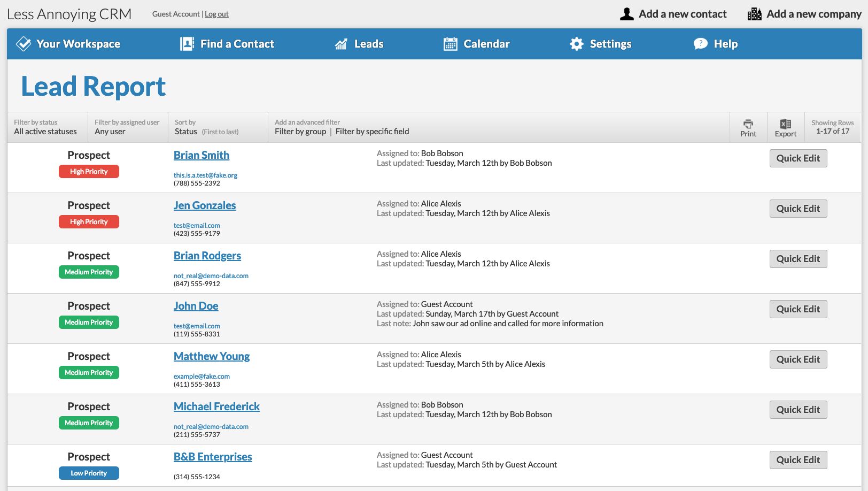Click the person icon for Add a new contact
868x491 pixels.
click(627, 14)
